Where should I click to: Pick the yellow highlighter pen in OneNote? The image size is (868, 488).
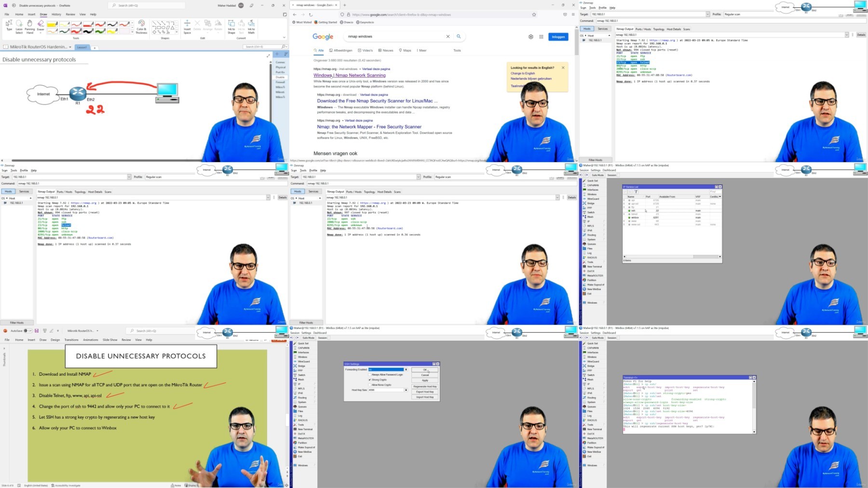[52, 24]
